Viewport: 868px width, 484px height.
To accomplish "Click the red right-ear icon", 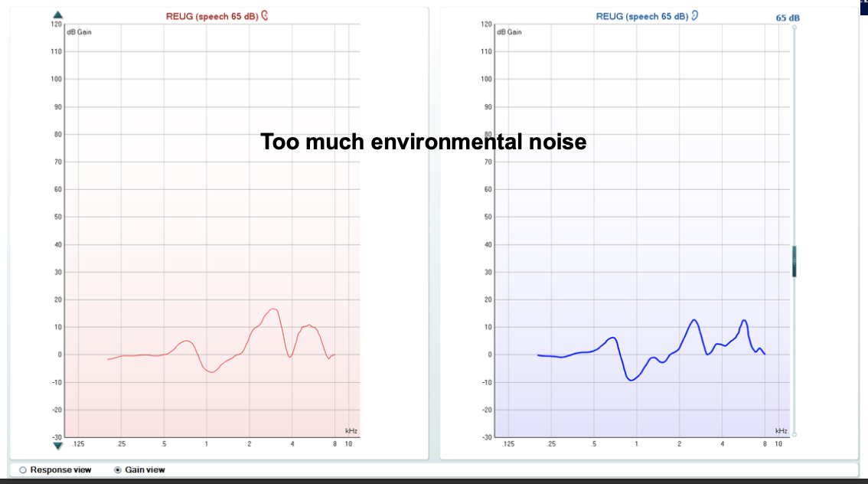I will [265, 15].
